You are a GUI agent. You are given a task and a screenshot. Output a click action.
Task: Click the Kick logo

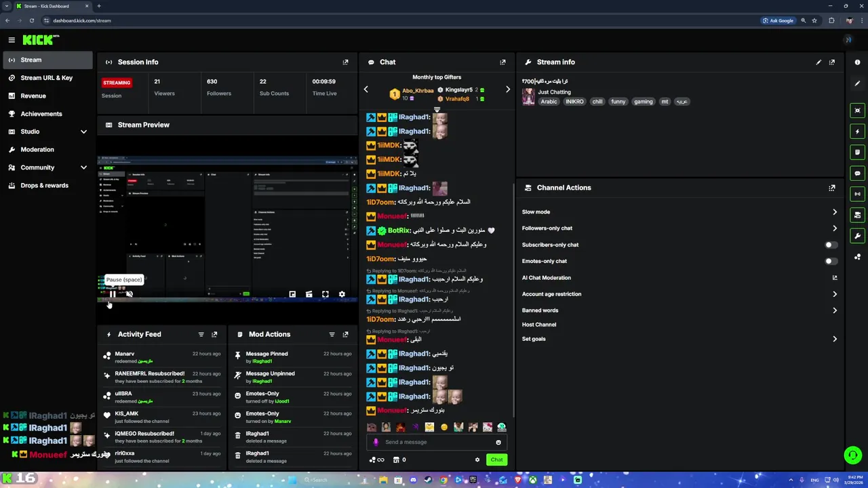click(x=41, y=40)
